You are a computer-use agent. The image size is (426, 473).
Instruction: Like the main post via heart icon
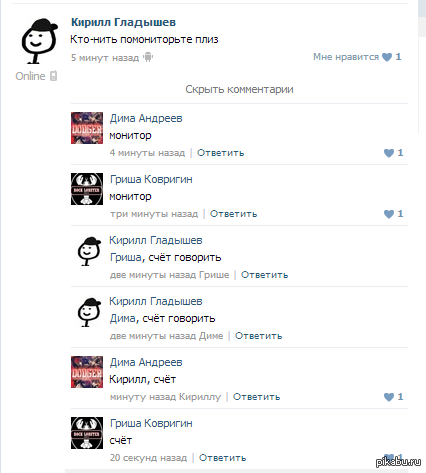point(387,57)
